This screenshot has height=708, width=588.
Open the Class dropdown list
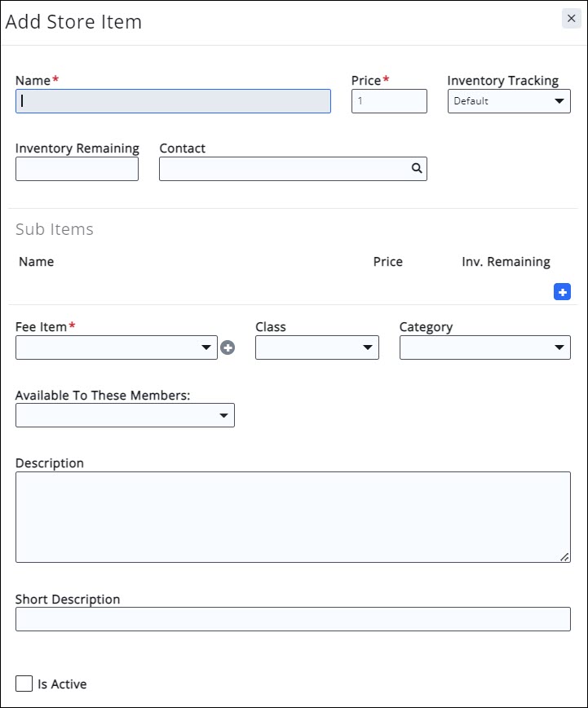(x=316, y=347)
